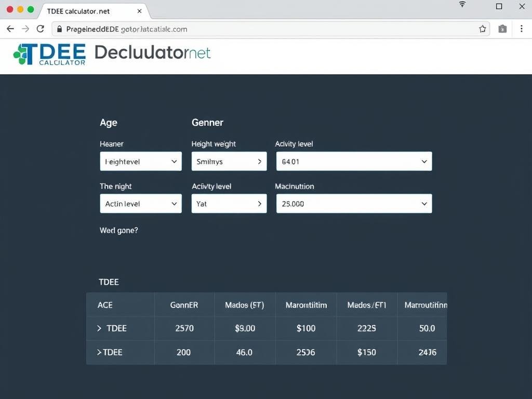This screenshot has width=532, height=399.
Task: Expand the first TDEE table row
Action: [x=100, y=328]
